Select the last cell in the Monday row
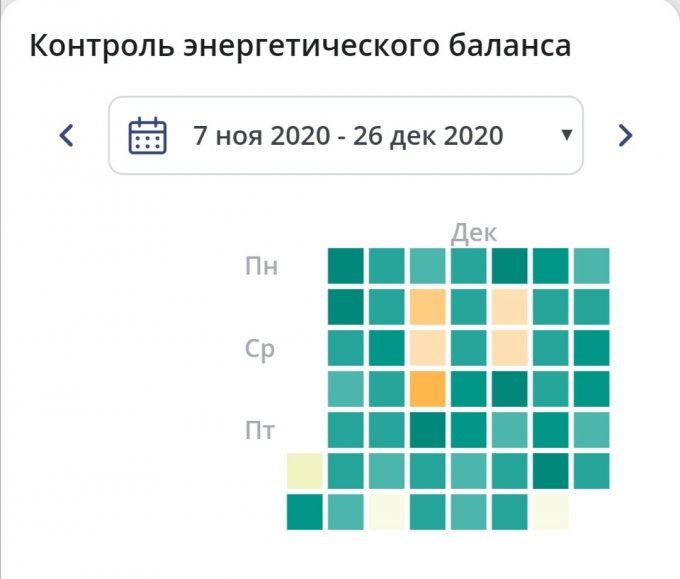The height and width of the screenshot is (579, 680). (x=591, y=265)
